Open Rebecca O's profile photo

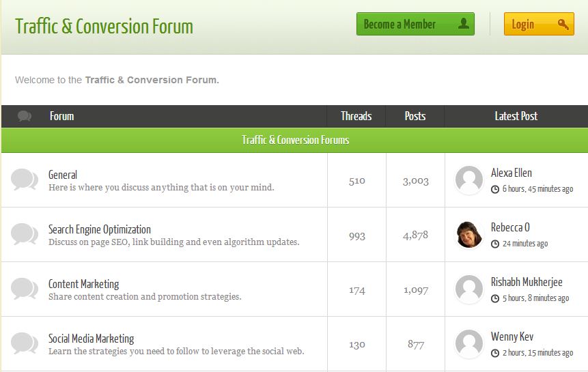tap(469, 235)
